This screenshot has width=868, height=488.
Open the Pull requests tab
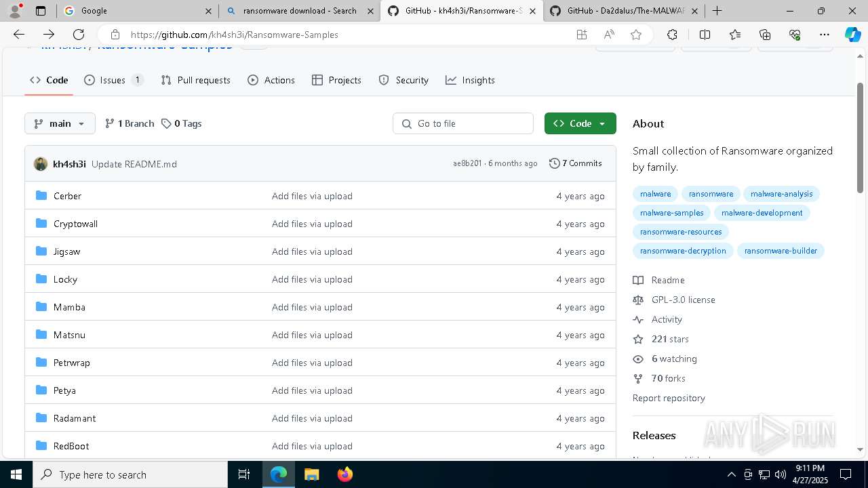click(x=196, y=80)
